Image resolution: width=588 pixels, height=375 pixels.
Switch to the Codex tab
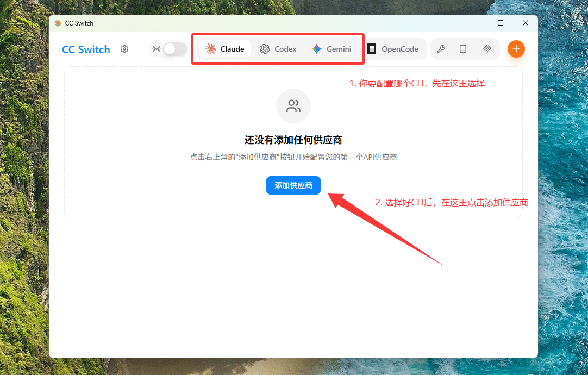click(278, 49)
